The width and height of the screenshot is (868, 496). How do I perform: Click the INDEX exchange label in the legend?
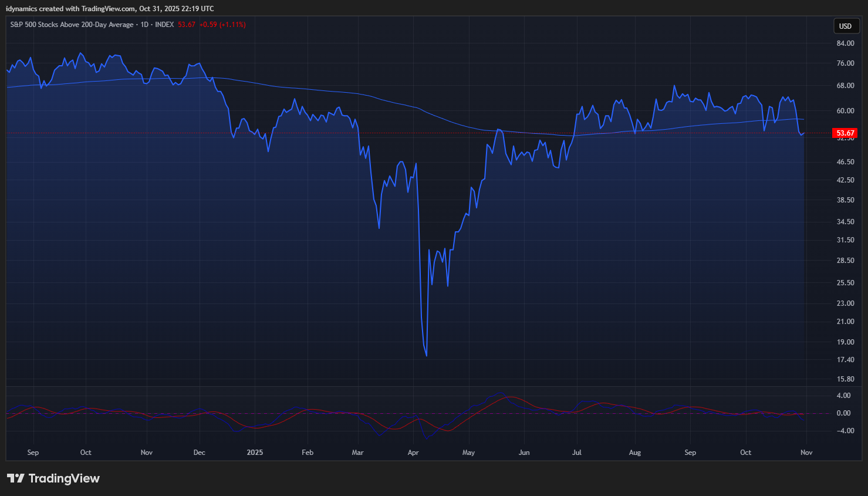click(164, 25)
